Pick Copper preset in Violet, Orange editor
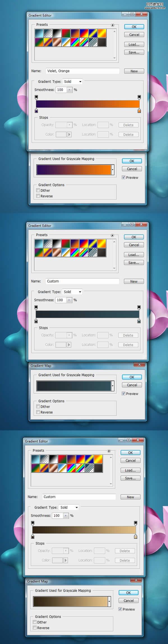 tap(57, 42)
